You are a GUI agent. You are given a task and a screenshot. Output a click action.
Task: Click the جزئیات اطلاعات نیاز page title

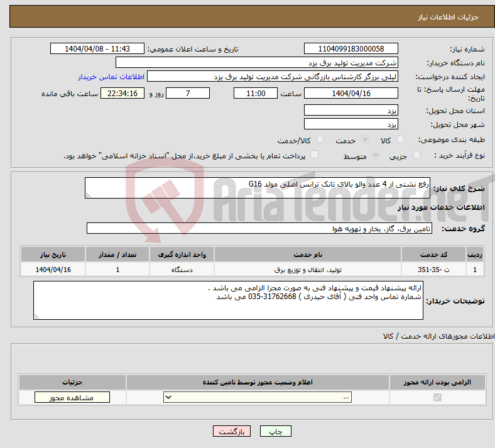(x=449, y=17)
